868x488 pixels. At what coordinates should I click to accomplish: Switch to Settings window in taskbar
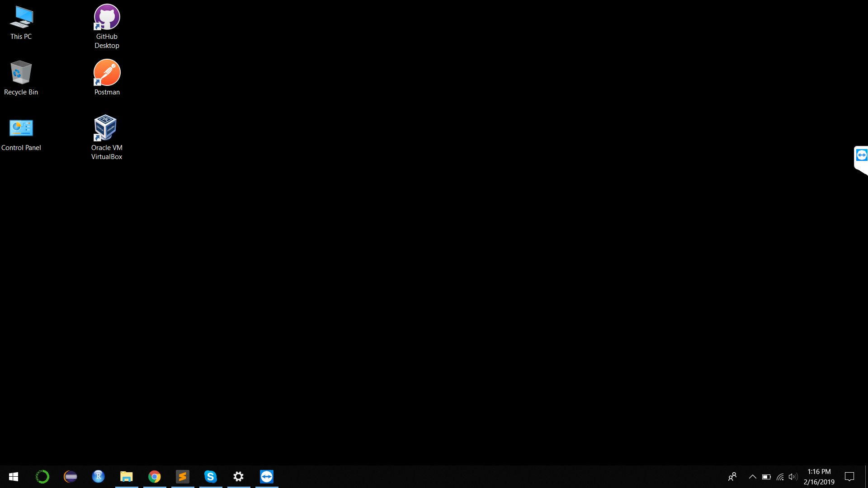coord(239,477)
